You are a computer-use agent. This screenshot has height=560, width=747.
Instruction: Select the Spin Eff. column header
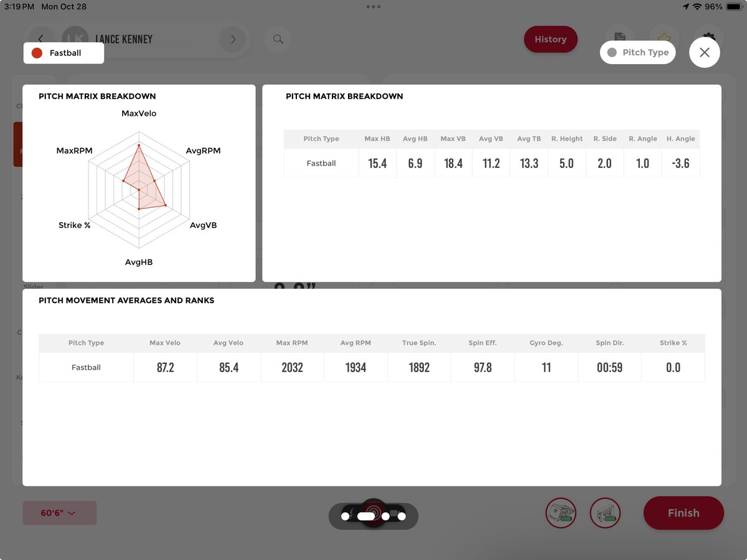482,343
